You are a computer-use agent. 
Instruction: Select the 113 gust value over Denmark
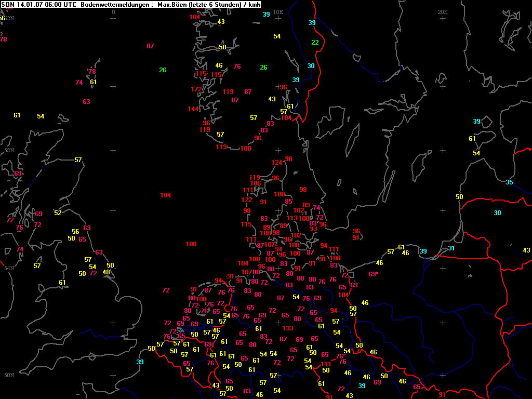[292, 218]
